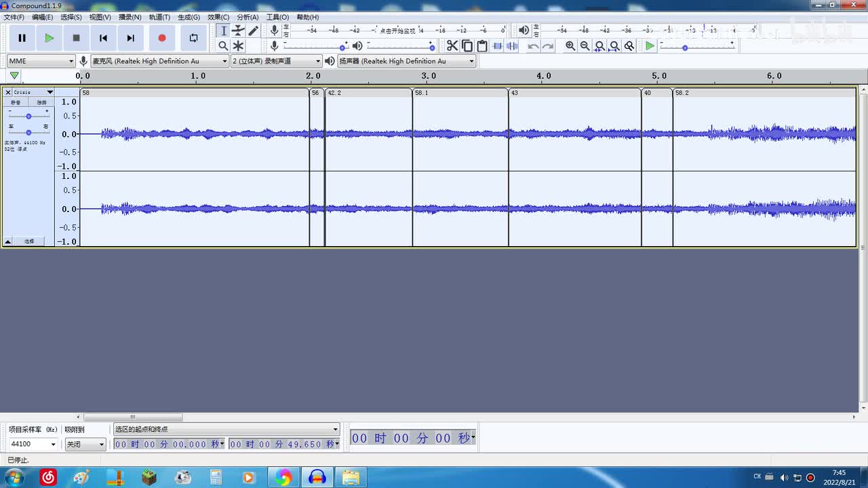Trim audio outside the selection
This screenshot has width=868, height=488.
(x=497, y=45)
